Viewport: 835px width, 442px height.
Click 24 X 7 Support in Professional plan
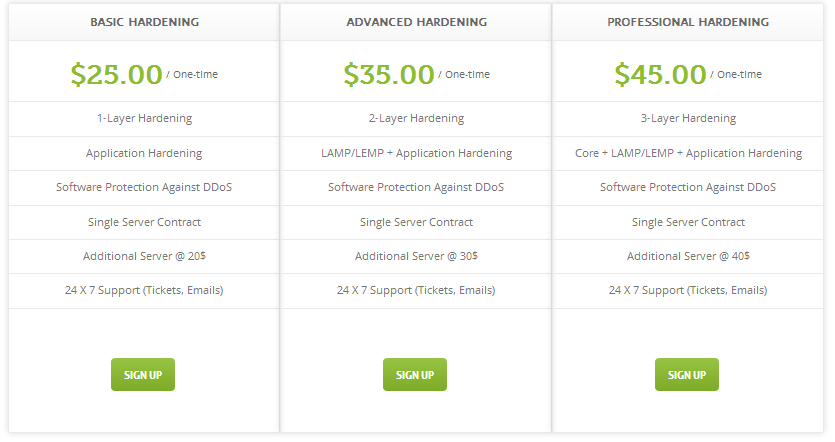click(688, 290)
